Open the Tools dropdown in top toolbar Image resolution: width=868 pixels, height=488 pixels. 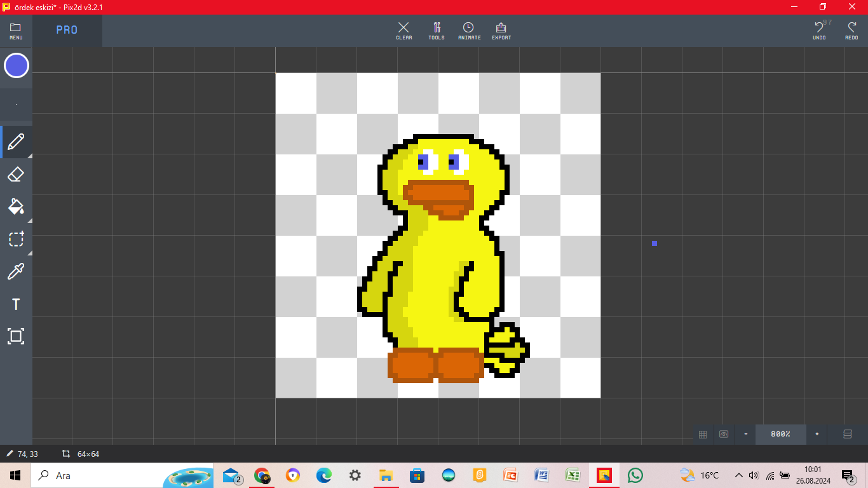coord(437,30)
